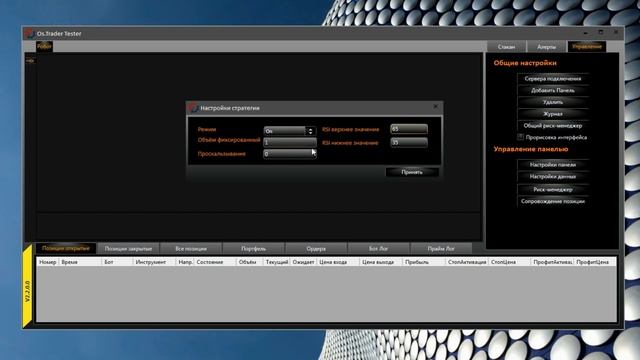640x360 pixels.
Task: Switch to the Алерты tab
Action: click(x=546, y=47)
